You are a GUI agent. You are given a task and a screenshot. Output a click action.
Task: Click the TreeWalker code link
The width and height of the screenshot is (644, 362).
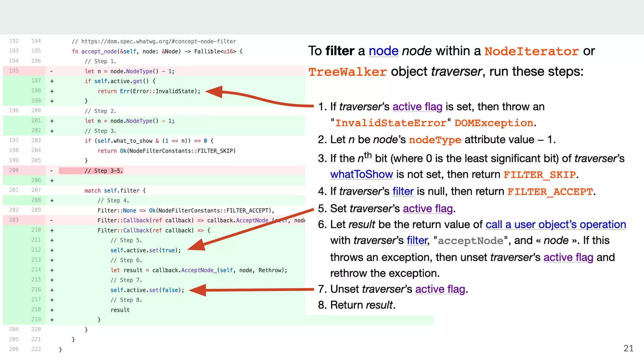click(347, 72)
